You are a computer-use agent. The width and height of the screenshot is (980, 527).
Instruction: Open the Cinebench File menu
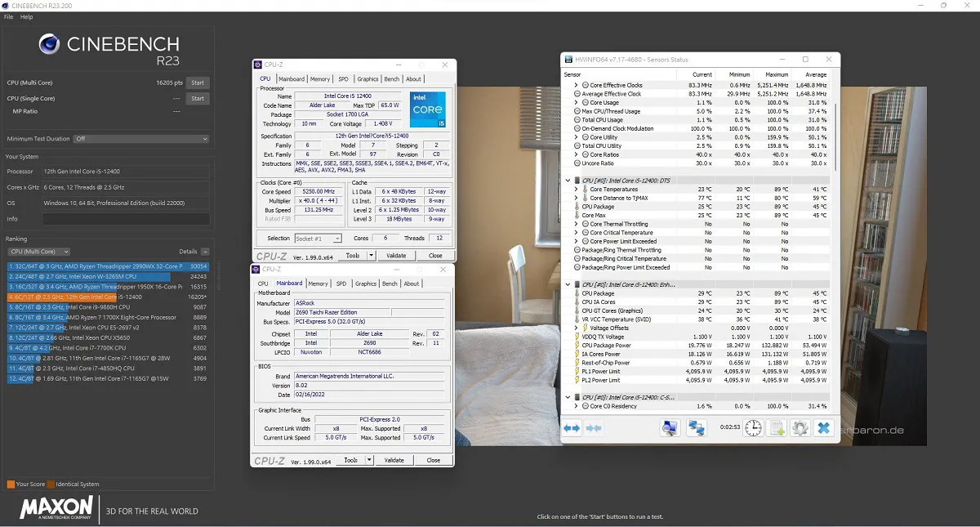pos(9,16)
